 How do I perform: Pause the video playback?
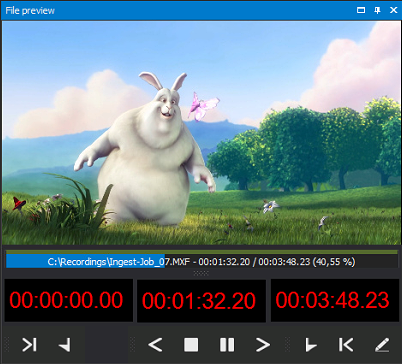click(227, 345)
